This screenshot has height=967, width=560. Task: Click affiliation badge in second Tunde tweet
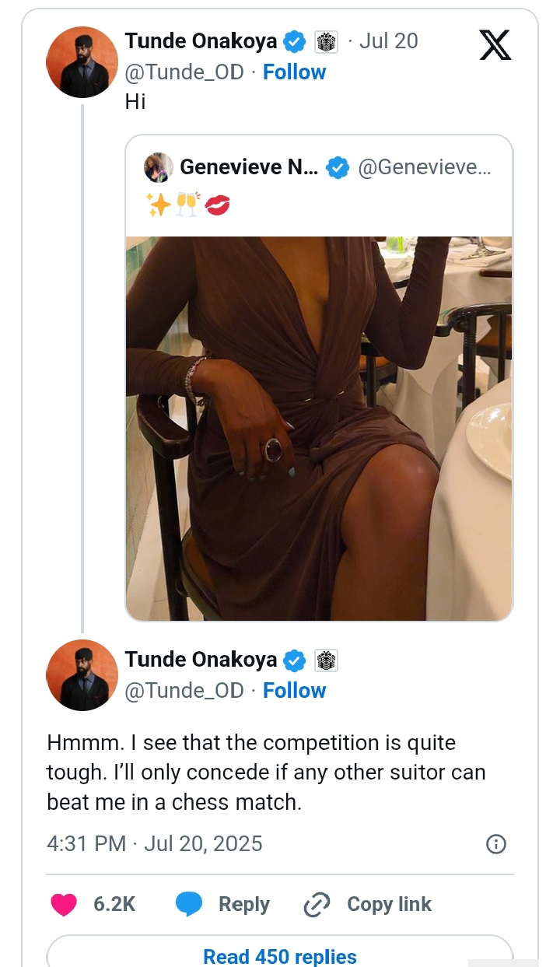coord(326,660)
